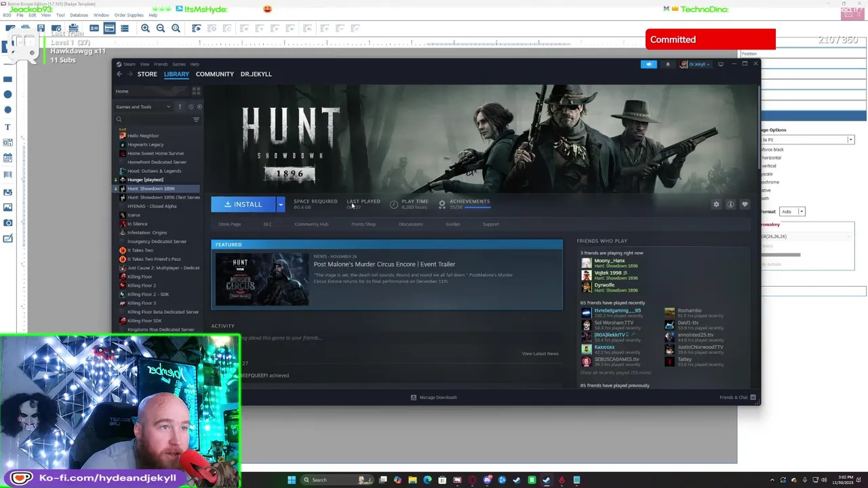Viewport: 868px width, 488px height.
Task: Select It Takes Two in library
Action: [x=140, y=250]
